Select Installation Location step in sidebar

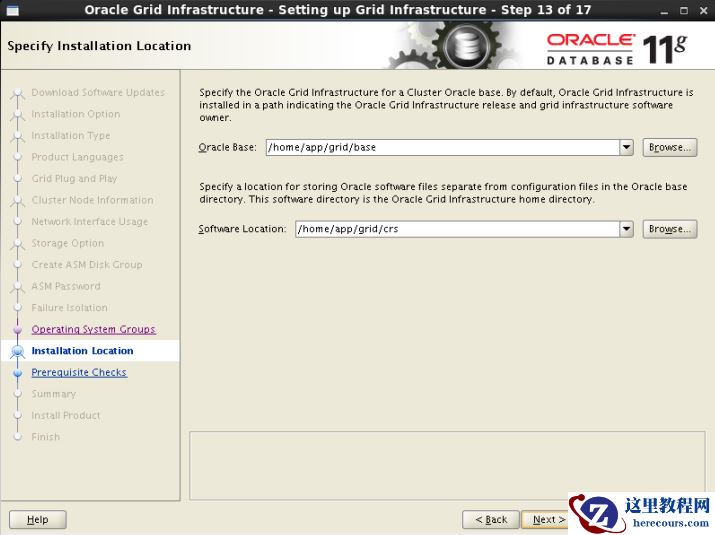(83, 351)
